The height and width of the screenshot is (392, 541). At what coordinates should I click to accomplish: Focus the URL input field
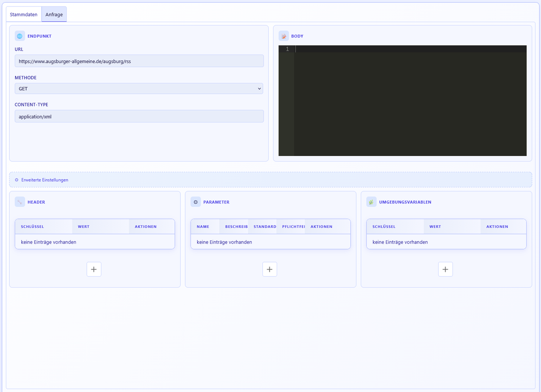[139, 61]
